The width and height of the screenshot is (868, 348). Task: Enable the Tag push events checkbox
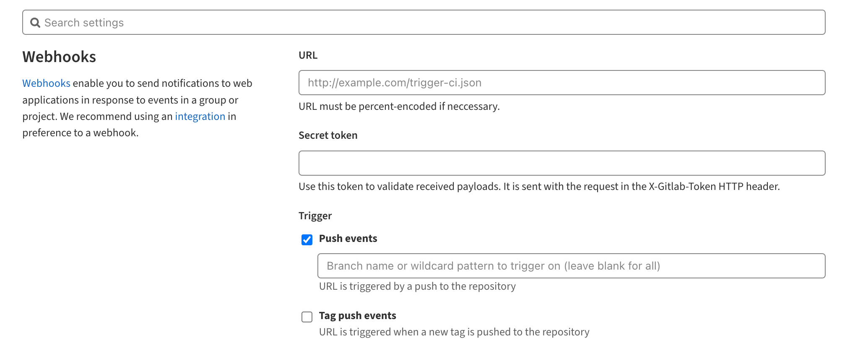tap(307, 317)
